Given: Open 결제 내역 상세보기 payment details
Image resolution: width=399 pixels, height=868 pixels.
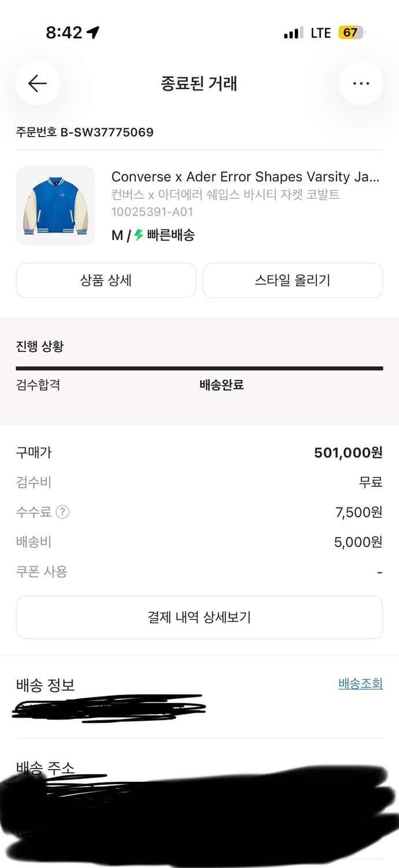Looking at the screenshot, I should tap(199, 617).
